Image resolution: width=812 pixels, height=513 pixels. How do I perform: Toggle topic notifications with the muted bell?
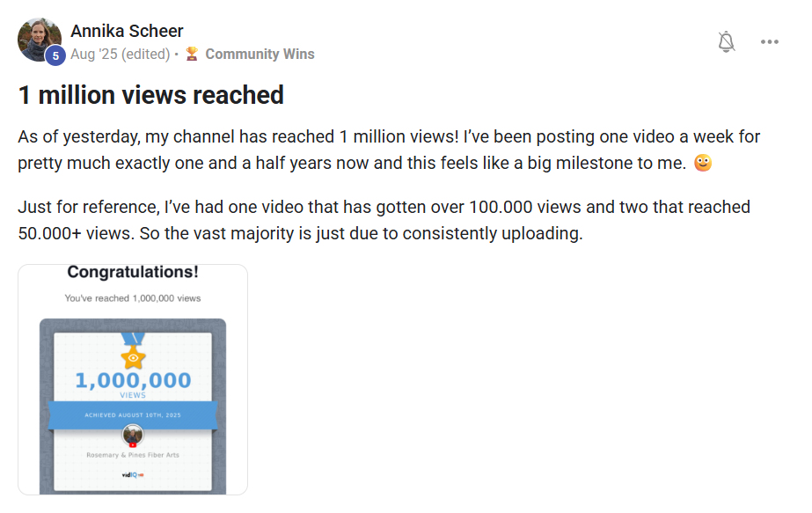click(727, 41)
